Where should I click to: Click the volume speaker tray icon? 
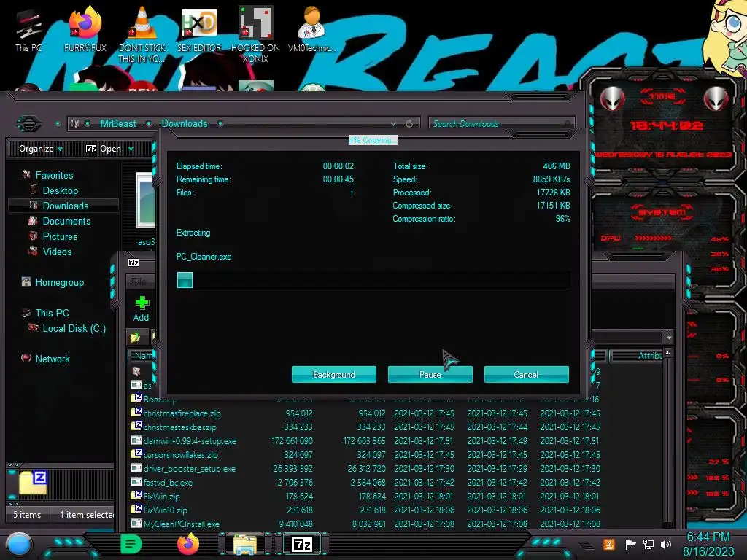click(x=666, y=544)
